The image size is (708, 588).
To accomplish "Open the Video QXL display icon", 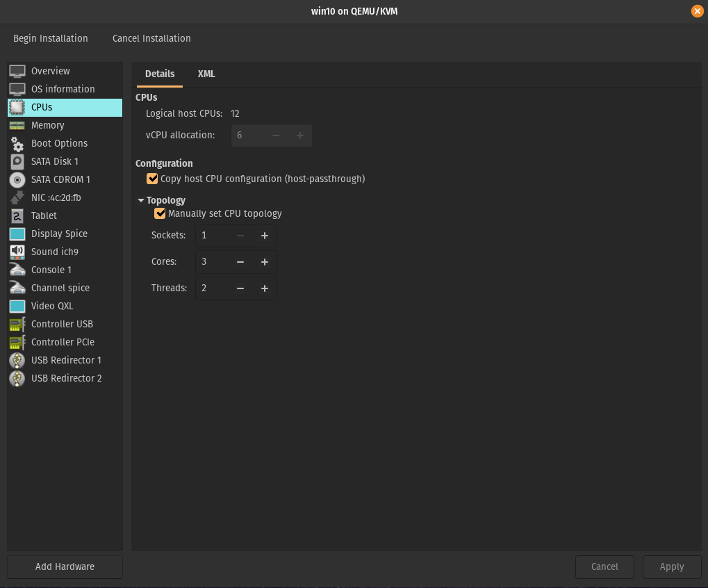I will click(17, 306).
